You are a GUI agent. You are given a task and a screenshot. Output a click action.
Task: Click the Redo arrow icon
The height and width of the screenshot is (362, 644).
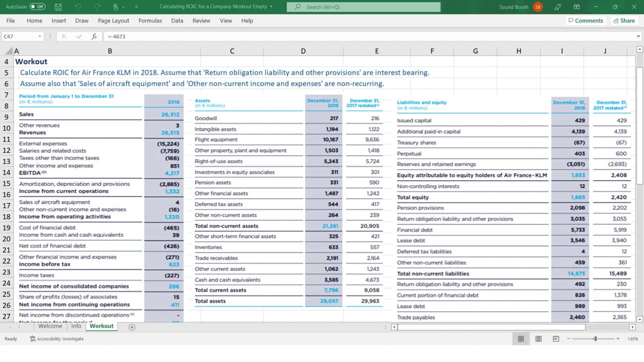(x=97, y=7)
